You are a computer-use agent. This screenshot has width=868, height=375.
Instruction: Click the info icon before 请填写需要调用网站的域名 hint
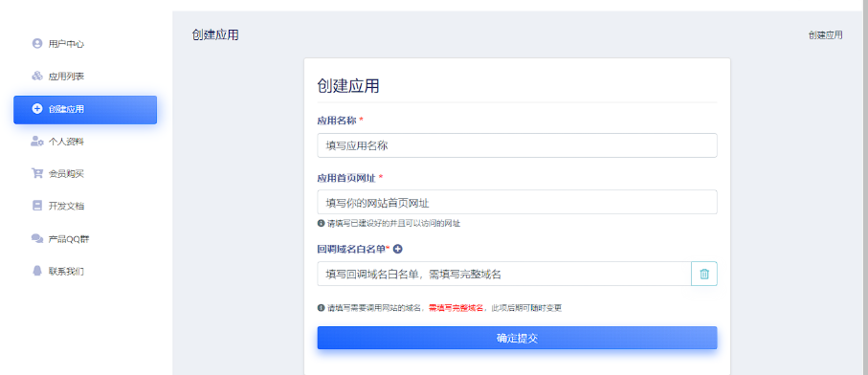click(x=321, y=307)
